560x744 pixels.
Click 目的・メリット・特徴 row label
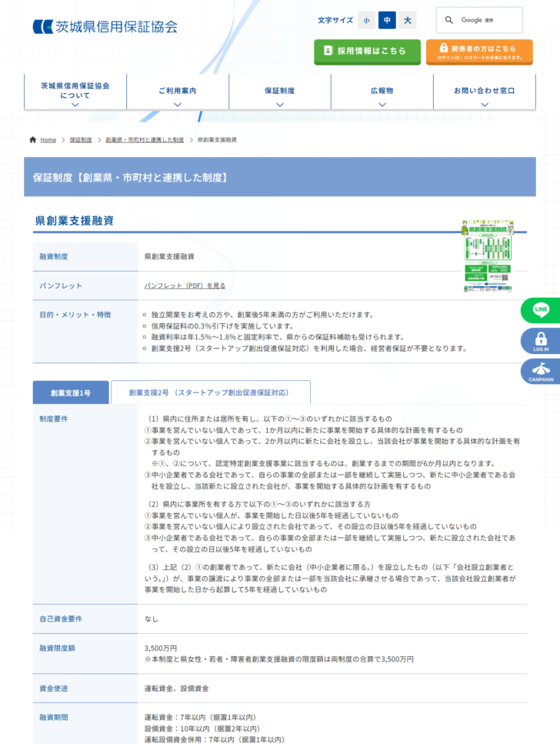[x=75, y=315]
